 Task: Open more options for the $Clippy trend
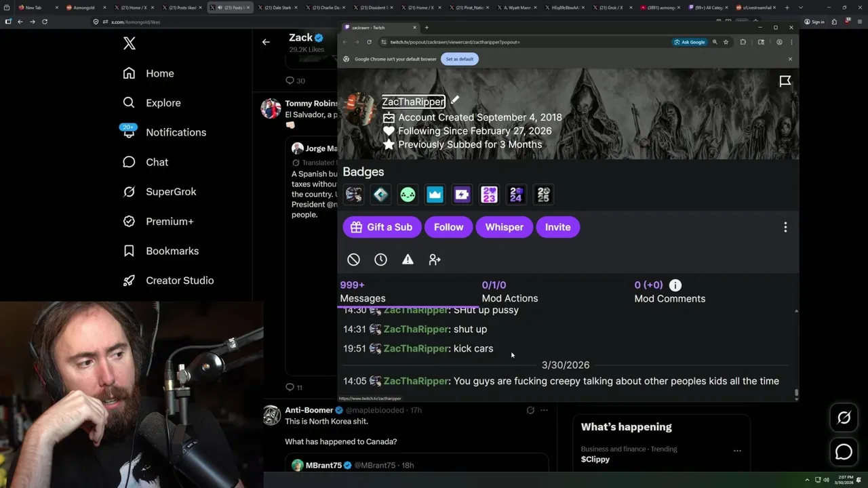(737, 451)
